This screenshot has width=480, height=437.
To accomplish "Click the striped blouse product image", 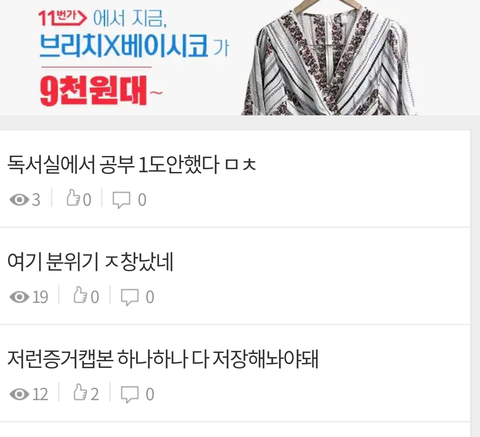I will [329, 58].
